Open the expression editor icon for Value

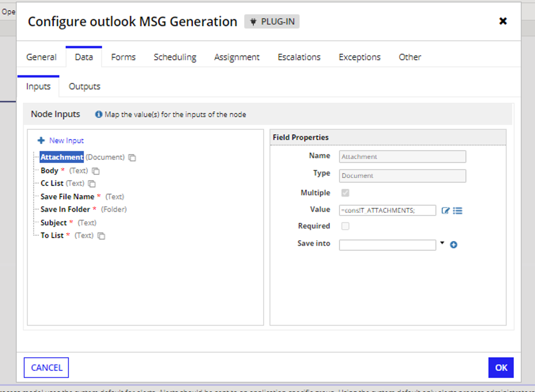[x=446, y=210]
